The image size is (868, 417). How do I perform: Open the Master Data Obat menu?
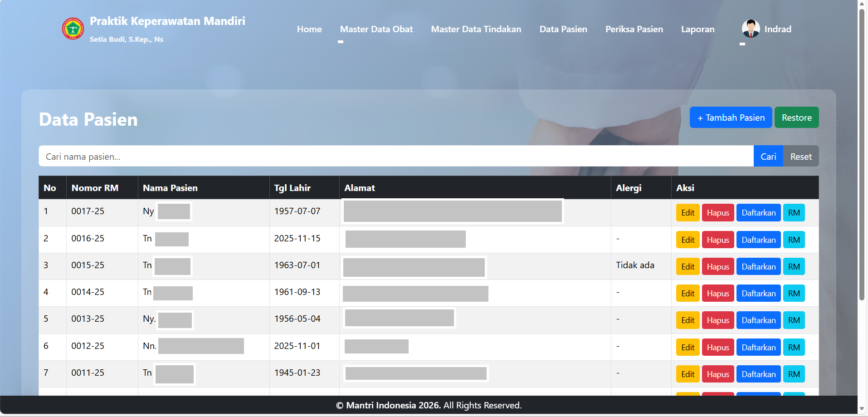click(x=376, y=29)
